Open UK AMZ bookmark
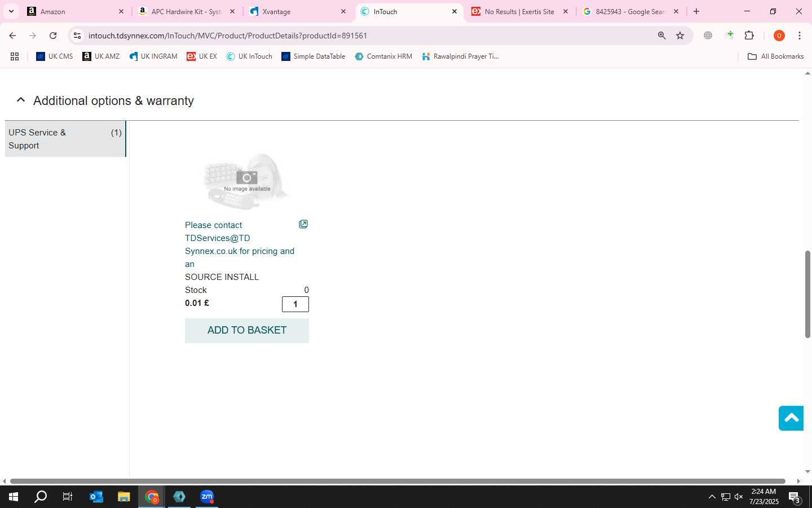This screenshot has width=812, height=508. (x=101, y=56)
